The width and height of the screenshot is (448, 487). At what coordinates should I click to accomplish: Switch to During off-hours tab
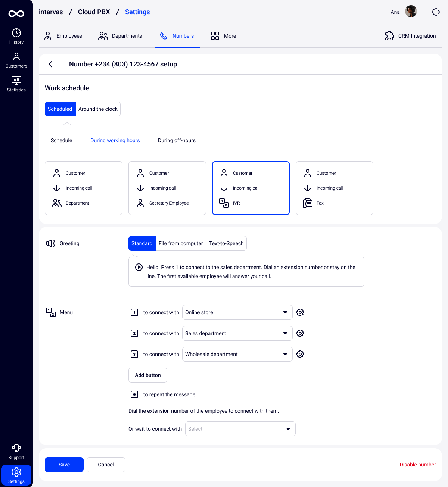coord(177,140)
